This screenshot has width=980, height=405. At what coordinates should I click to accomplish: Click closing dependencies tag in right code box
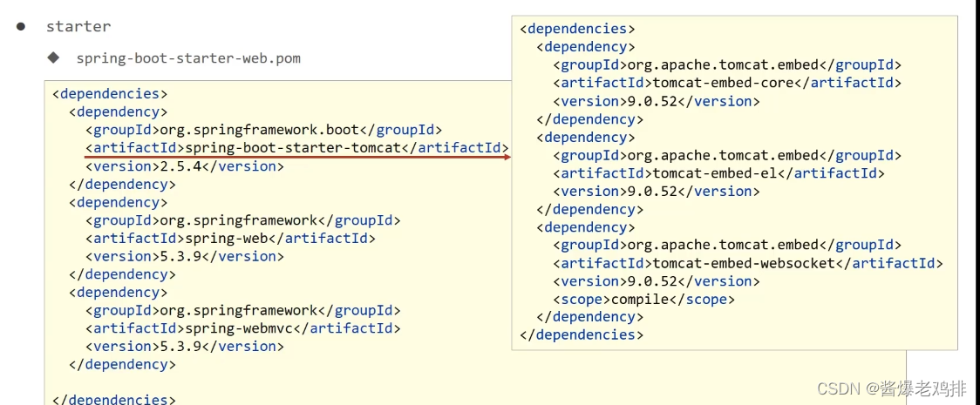582,334
